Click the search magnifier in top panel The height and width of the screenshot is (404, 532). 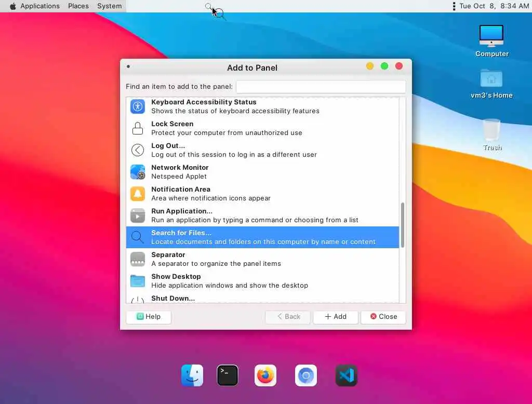click(208, 6)
